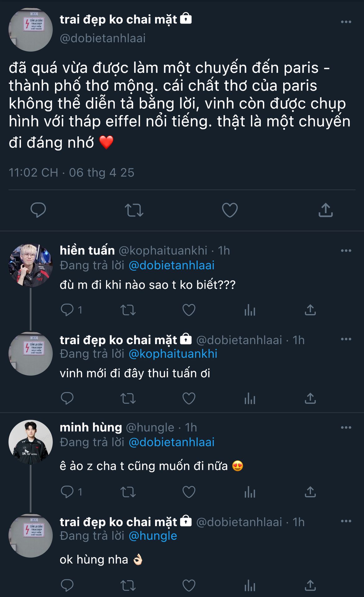The height and width of the screenshot is (597, 364).
Task: Open the @hungle mention link
Action: (x=153, y=536)
